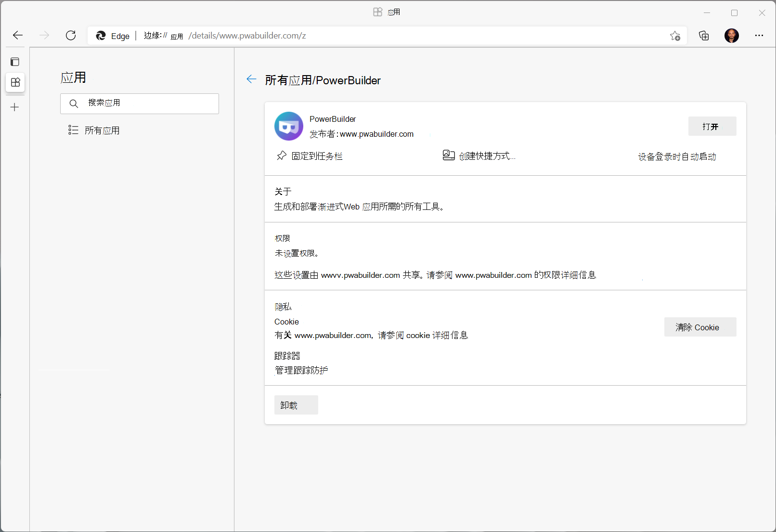Open the user profile avatar
Image resolution: width=776 pixels, height=532 pixels.
pos(732,36)
